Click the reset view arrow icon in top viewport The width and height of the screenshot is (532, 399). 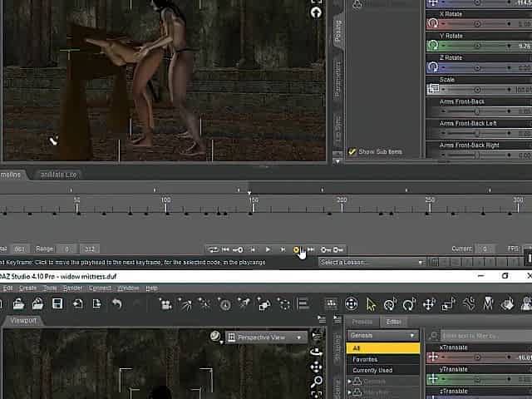point(317,12)
